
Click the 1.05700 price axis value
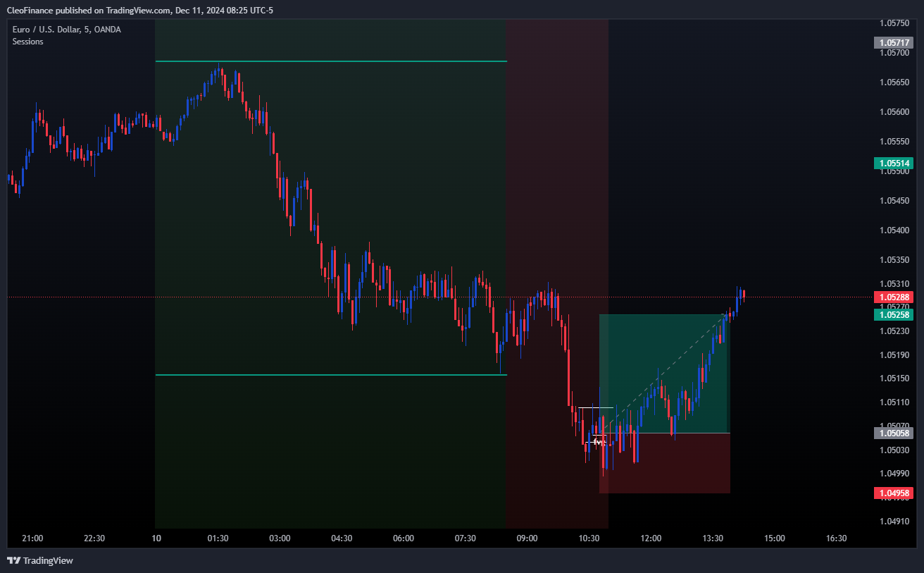click(x=894, y=53)
